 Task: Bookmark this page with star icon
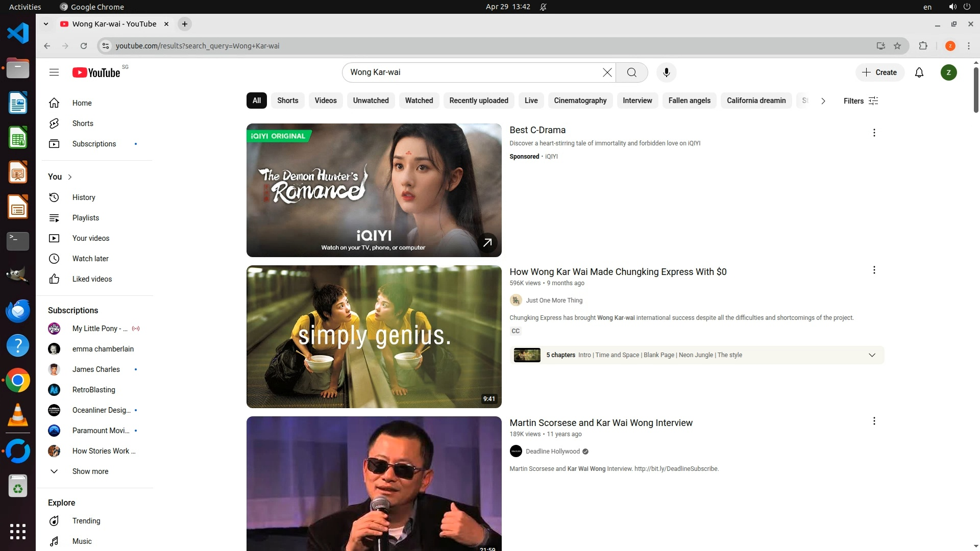click(897, 46)
